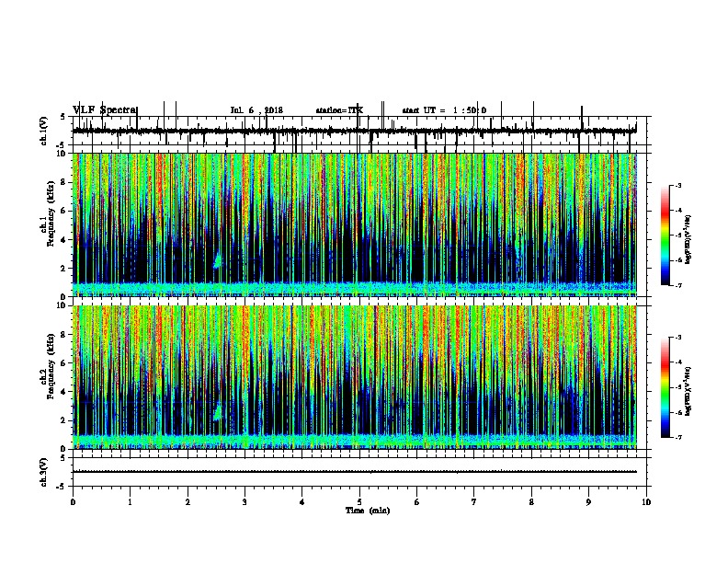Click the "-7" label below the ch.2 colorbar
The image size is (728, 563).
pos(677,438)
